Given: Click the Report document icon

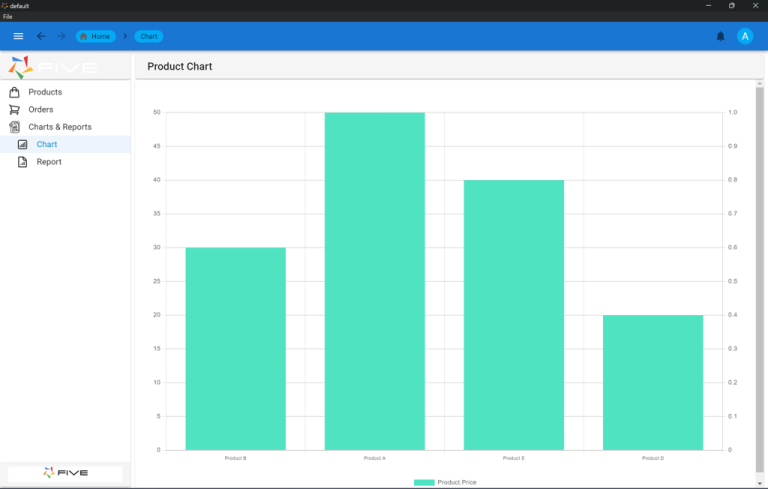Looking at the screenshot, I should [23, 162].
